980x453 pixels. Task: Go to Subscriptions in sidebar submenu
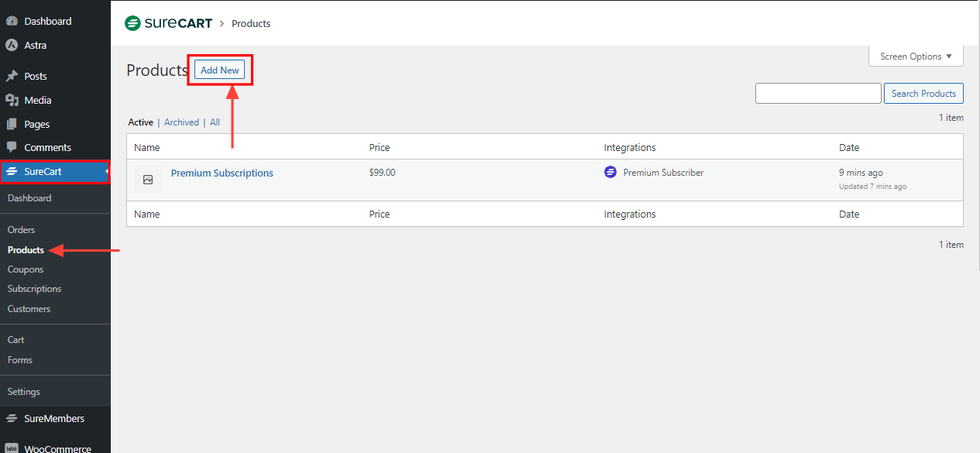pyautogui.click(x=34, y=289)
